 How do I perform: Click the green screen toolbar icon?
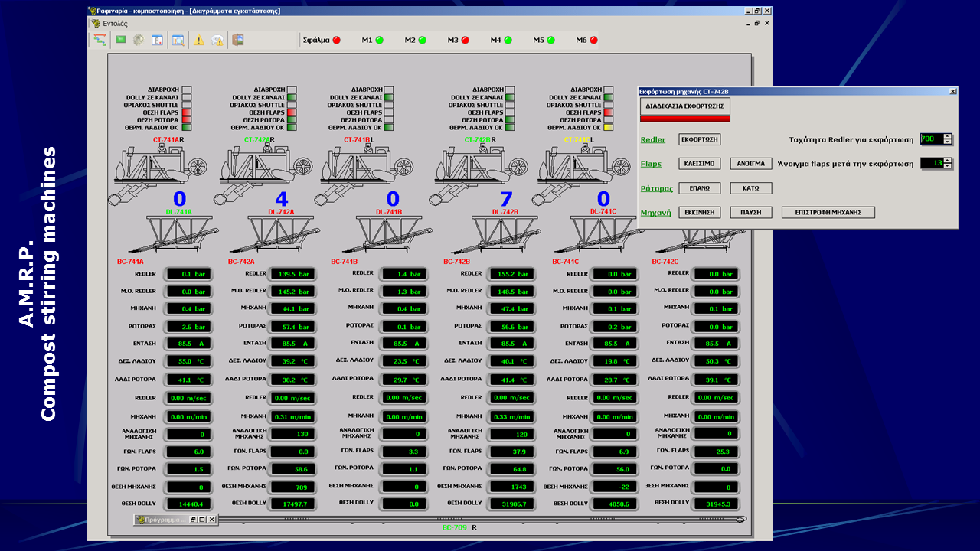tap(120, 41)
